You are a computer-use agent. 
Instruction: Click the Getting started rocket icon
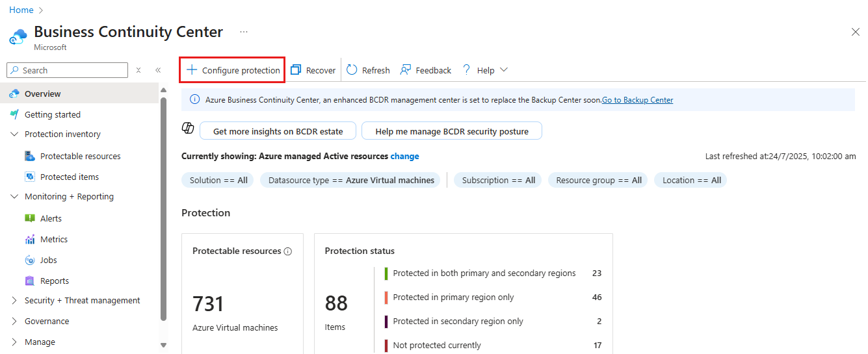(14, 114)
